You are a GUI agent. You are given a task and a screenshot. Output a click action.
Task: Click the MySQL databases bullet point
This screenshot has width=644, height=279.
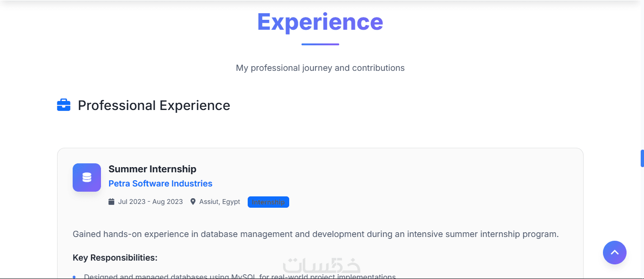point(240,276)
